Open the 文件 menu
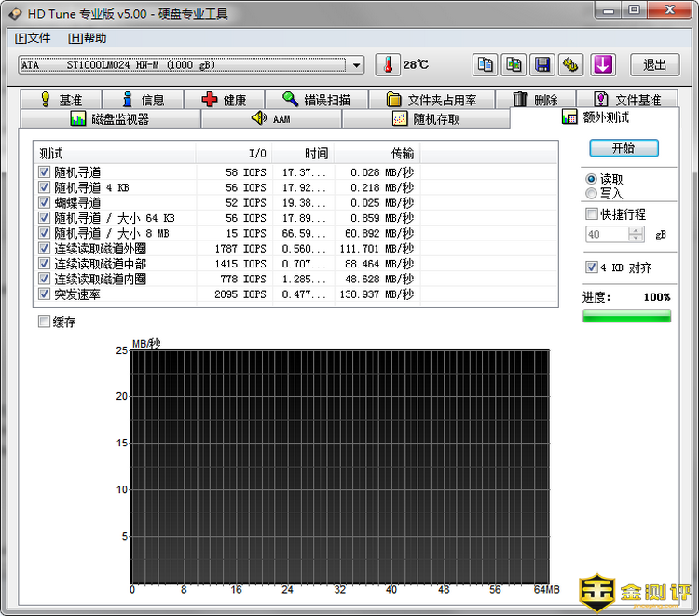The height and width of the screenshot is (616, 699). click(33, 38)
